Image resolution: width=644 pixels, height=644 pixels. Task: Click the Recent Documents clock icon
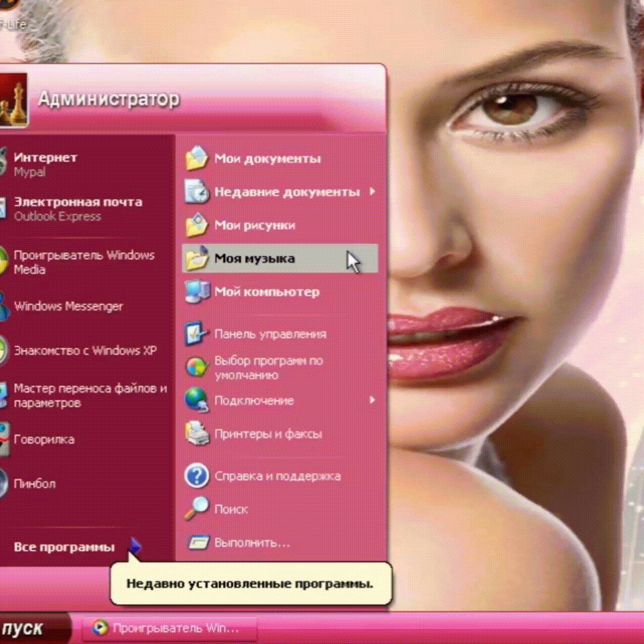(197, 192)
